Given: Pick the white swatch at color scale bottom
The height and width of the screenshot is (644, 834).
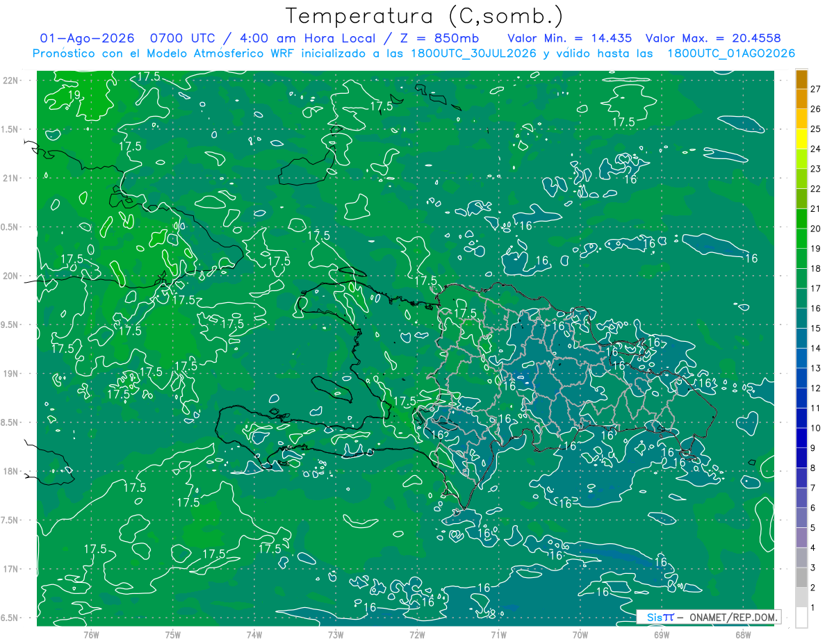Looking at the screenshot, I should coord(801,617).
